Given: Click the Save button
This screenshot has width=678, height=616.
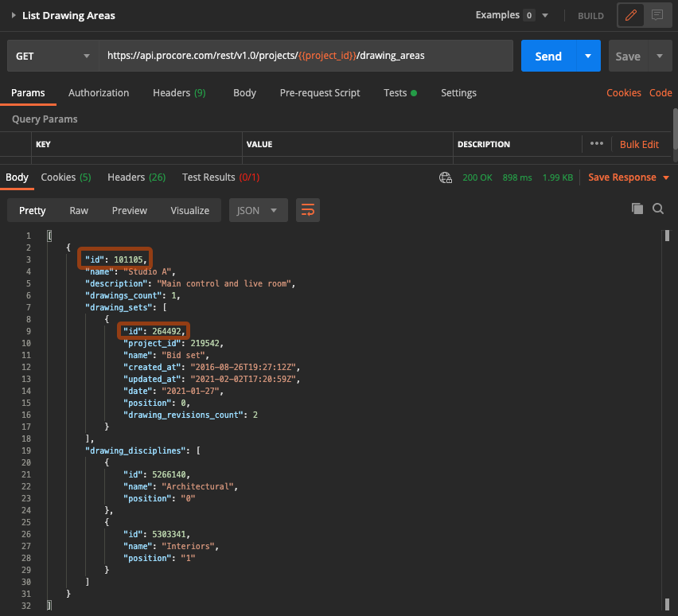Looking at the screenshot, I should 628,56.
